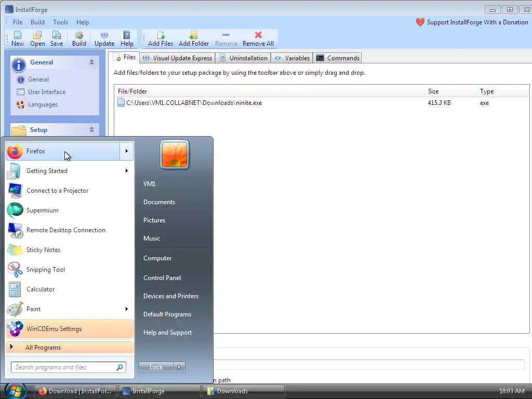Screen dimensions: 532x399
Task: Launch Firefox from the Start menu
Action: pos(63,151)
